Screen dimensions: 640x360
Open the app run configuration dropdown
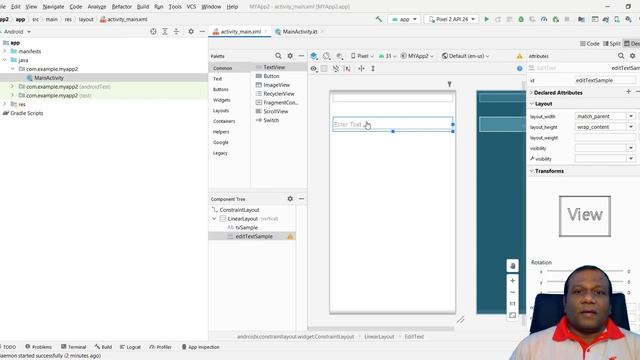pos(404,19)
